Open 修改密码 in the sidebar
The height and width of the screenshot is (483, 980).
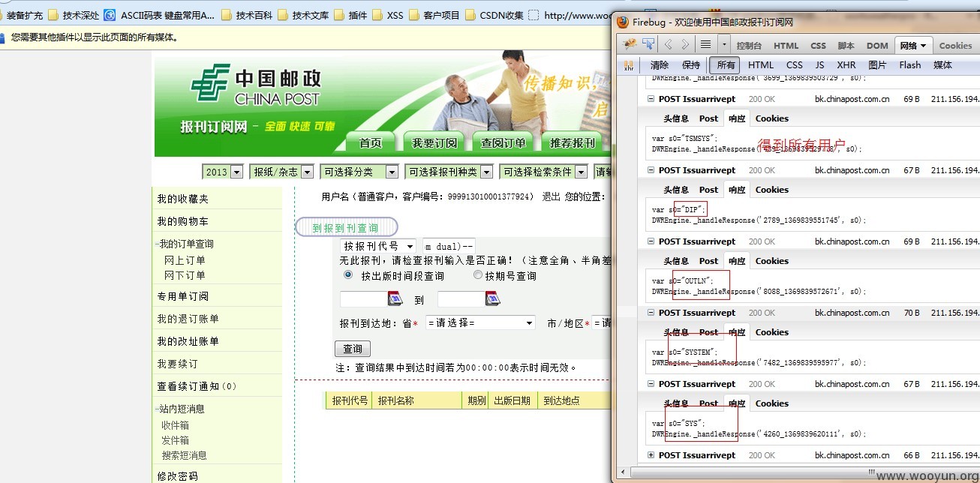coord(177,476)
